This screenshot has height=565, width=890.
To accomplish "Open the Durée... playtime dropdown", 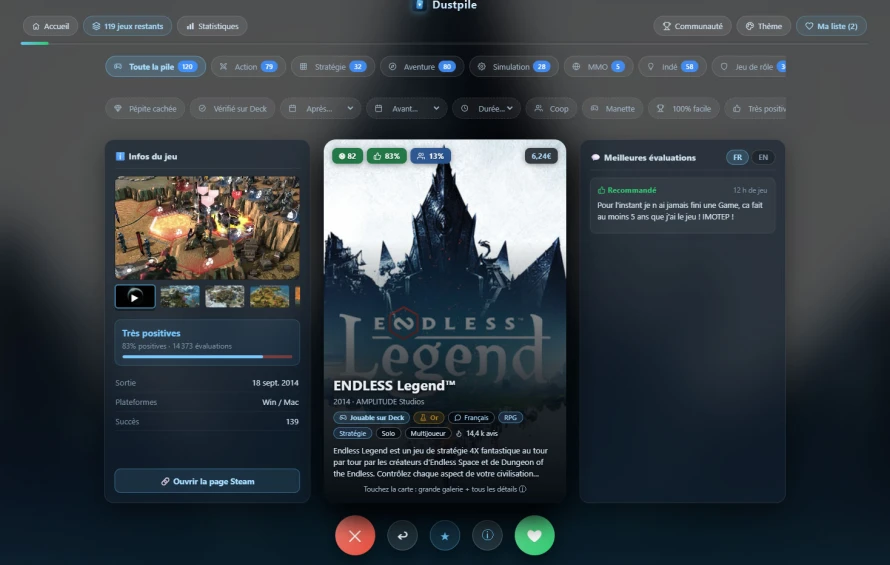I will click(486, 108).
